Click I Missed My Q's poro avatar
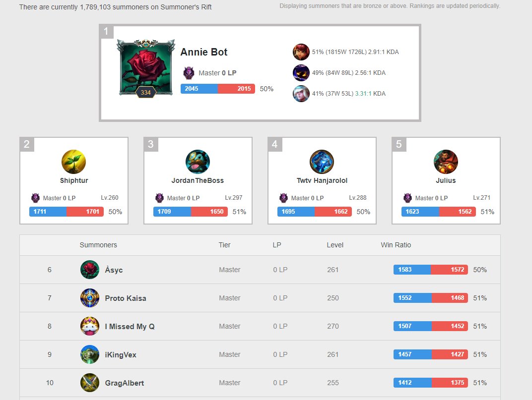Image resolution: width=532 pixels, height=400 pixels. tap(90, 326)
